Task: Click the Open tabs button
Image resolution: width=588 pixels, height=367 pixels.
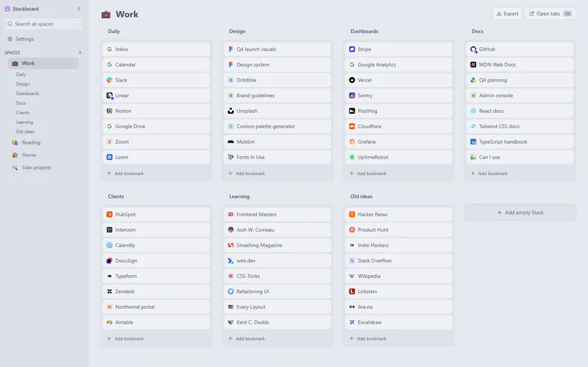Action: click(x=551, y=14)
